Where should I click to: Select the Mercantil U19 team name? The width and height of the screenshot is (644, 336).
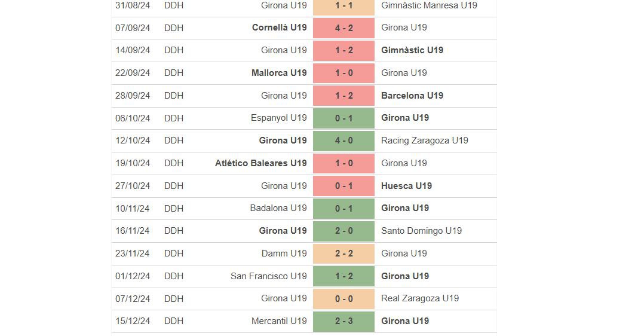(279, 321)
